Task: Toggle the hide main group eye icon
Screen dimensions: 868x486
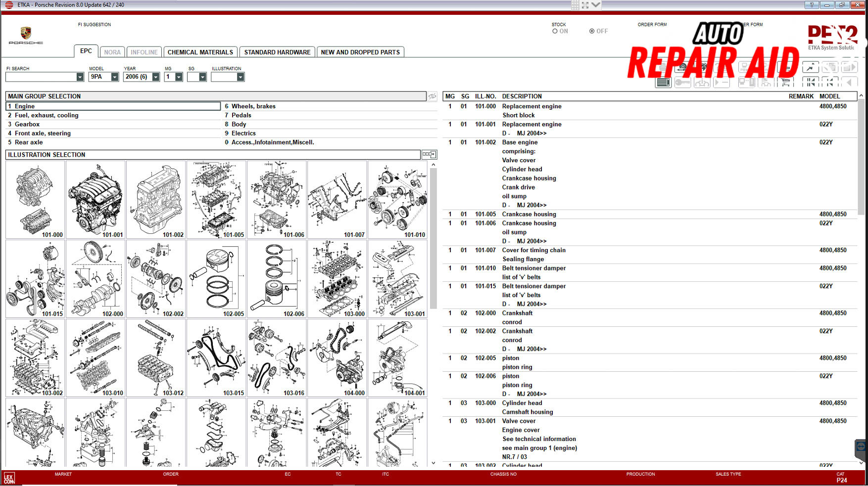Action: 433,96
